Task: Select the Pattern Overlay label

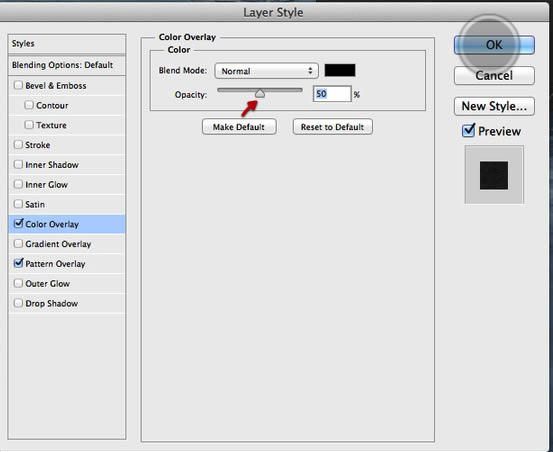Action: click(55, 264)
